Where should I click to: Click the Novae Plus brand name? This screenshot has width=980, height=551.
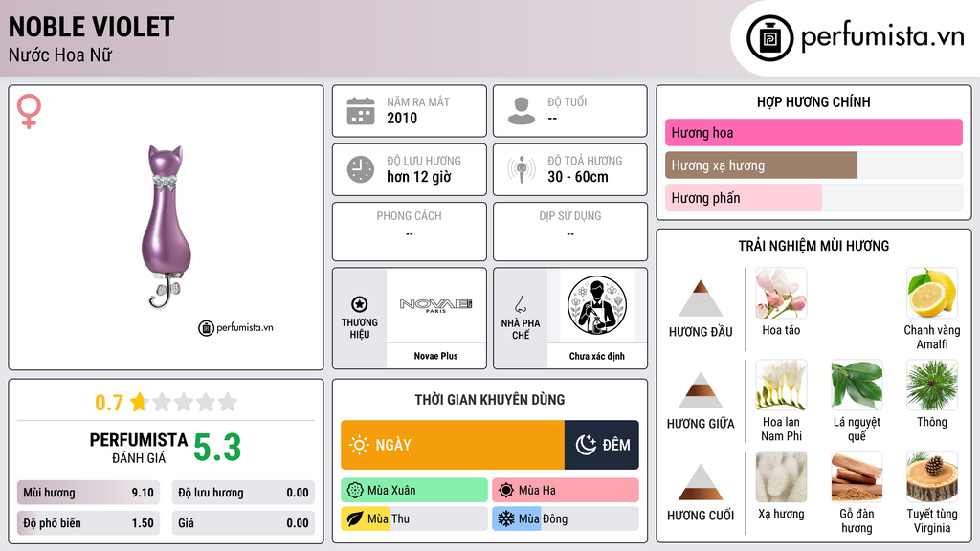coord(435,356)
